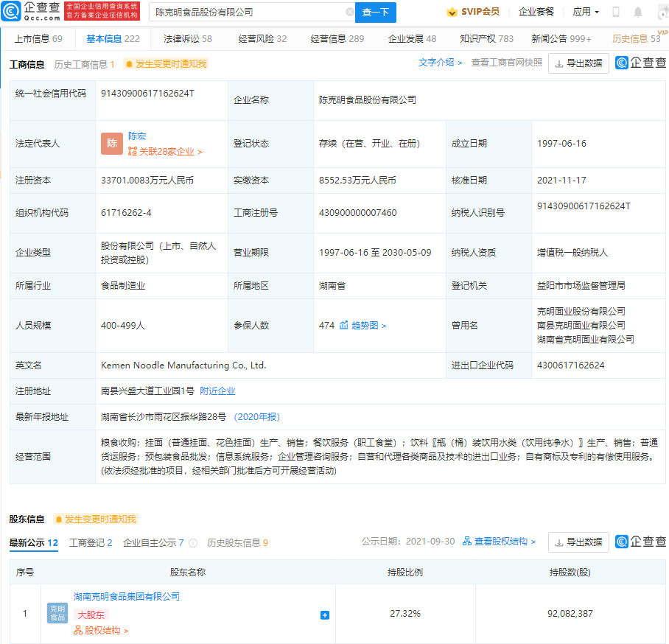Click the 430900000007460 registration number
Screen dimensions: 669x644
tap(357, 212)
